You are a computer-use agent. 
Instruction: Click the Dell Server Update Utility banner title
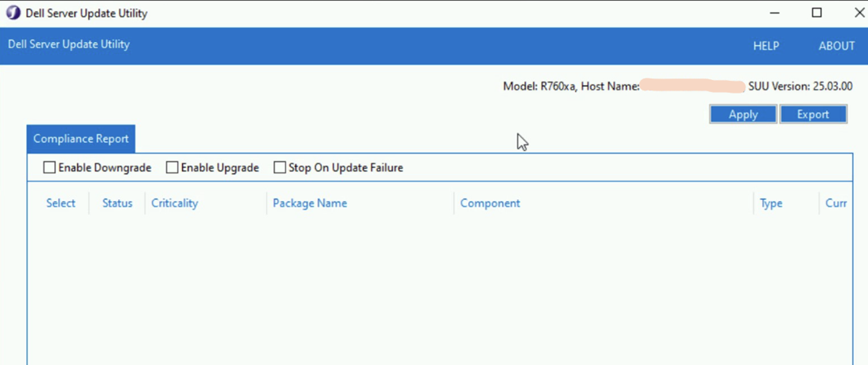[x=69, y=45]
